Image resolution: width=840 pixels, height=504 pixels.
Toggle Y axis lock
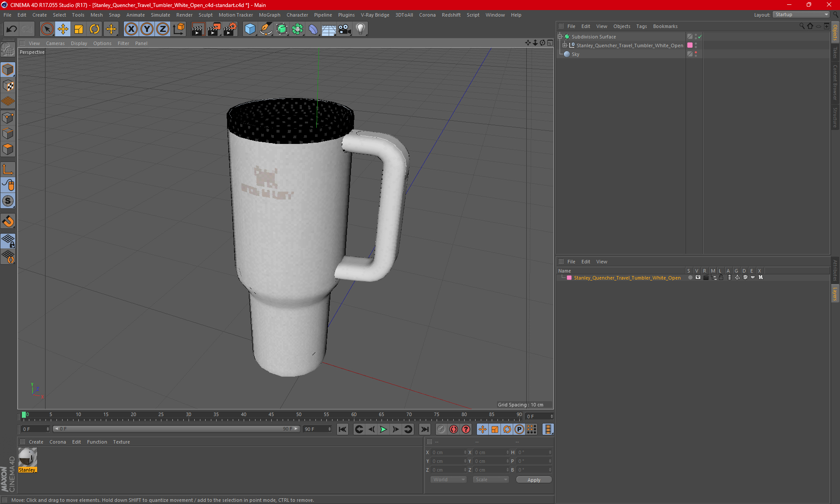pos(147,29)
